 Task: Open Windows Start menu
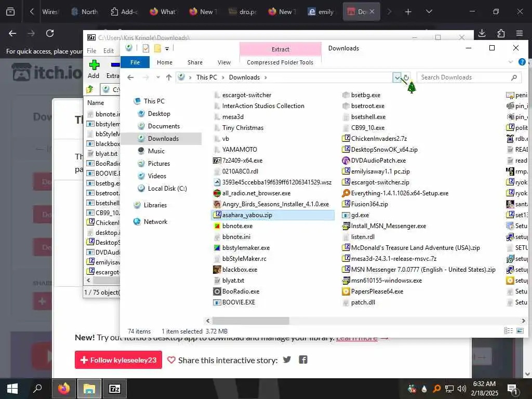[12, 389]
